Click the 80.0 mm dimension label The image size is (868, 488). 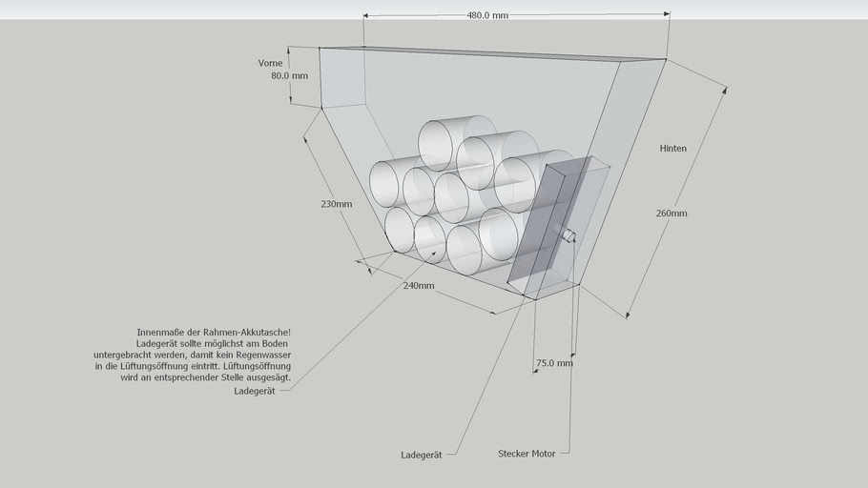pyautogui.click(x=289, y=76)
